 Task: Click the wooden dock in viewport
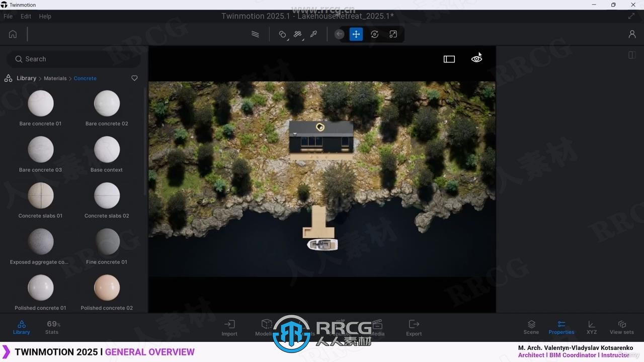click(318, 222)
